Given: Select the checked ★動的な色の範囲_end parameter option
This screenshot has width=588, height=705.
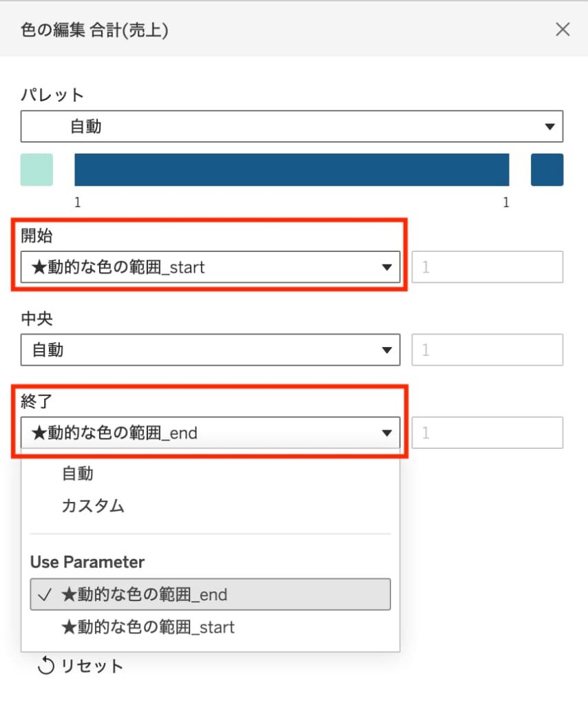Looking at the screenshot, I should [x=210, y=594].
